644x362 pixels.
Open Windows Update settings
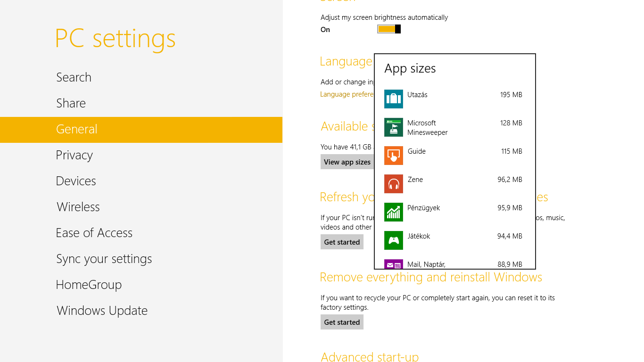pyautogui.click(x=102, y=311)
